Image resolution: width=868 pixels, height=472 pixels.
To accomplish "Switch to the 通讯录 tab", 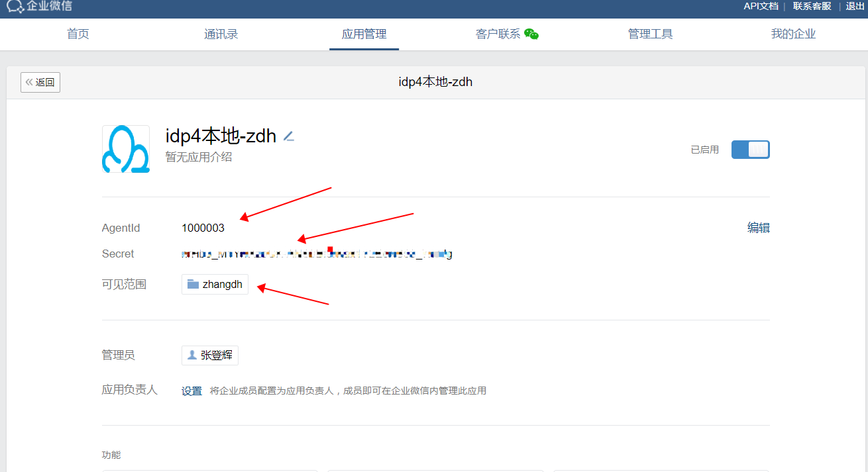I will [221, 34].
